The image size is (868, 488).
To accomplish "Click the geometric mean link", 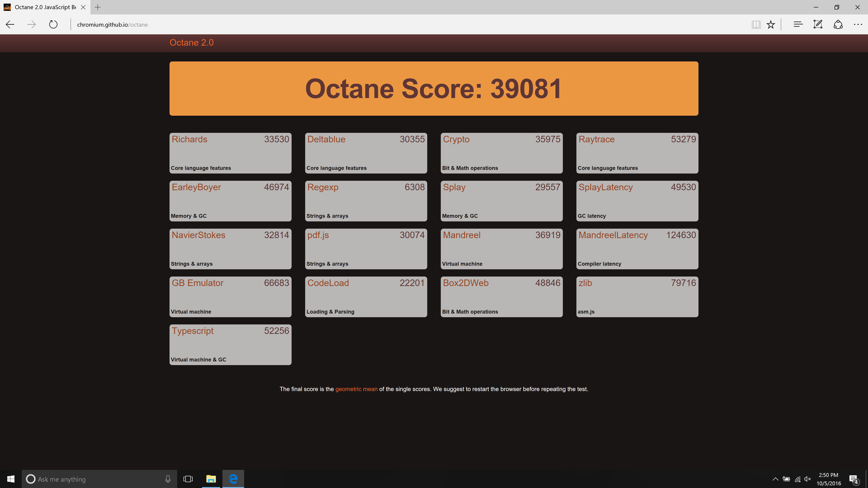I will [x=356, y=389].
